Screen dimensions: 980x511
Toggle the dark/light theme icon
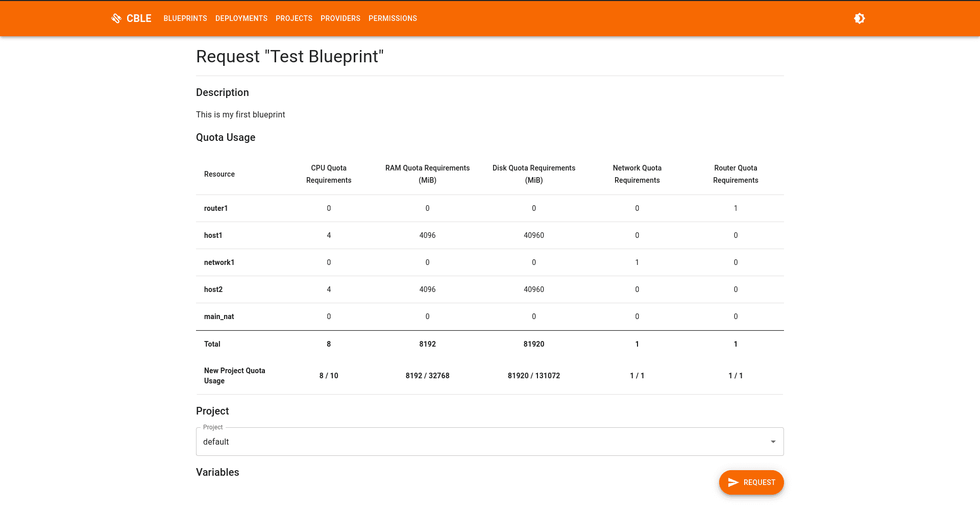coord(860,18)
